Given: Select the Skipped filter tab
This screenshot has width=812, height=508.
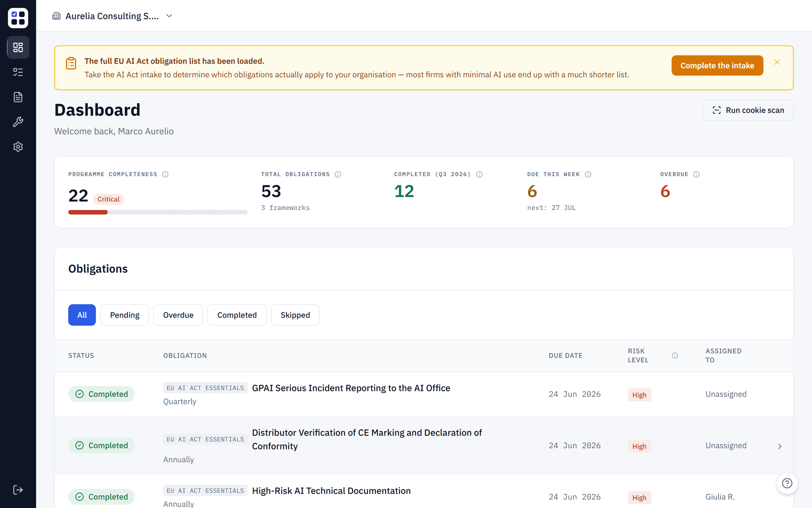Looking at the screenshot, I should (x=295, y=315).
